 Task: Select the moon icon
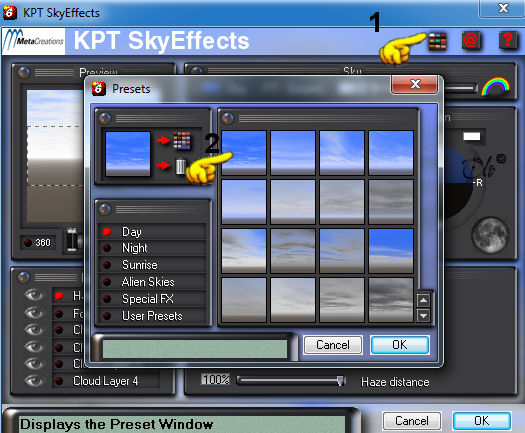coord(490,235)
